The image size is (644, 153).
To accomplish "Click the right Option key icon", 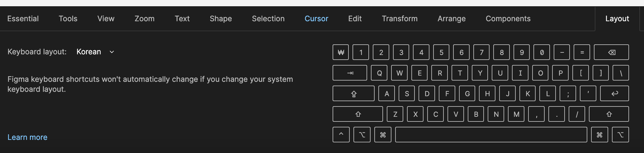I will (x=620, y=135).
